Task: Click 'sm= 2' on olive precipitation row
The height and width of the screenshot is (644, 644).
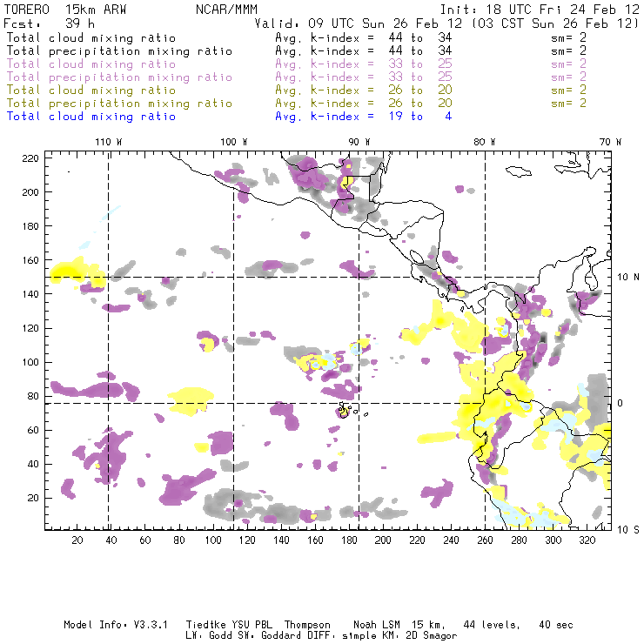Action: pos(568,103)
